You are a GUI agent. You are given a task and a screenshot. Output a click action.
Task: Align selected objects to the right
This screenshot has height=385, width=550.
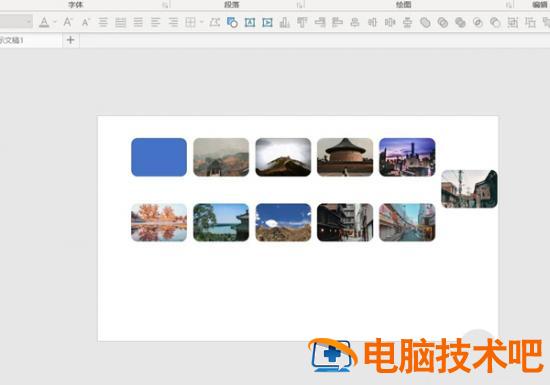tap(320, 22)
